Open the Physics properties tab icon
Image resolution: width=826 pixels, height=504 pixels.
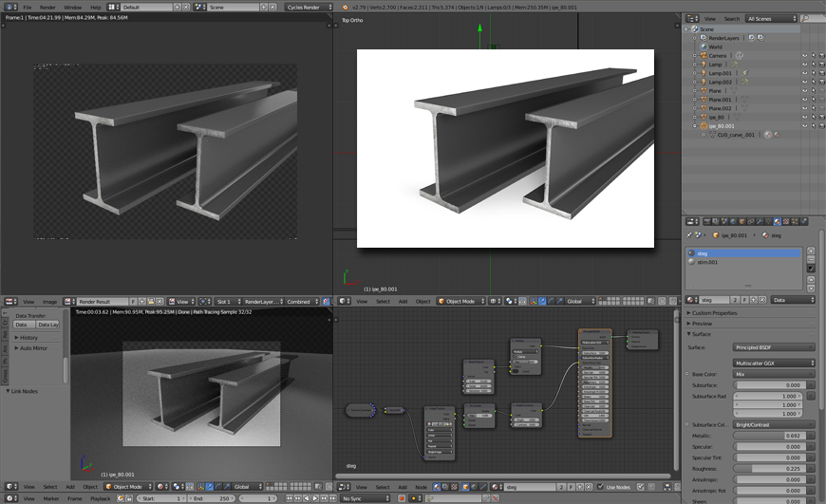coord(803,221)
